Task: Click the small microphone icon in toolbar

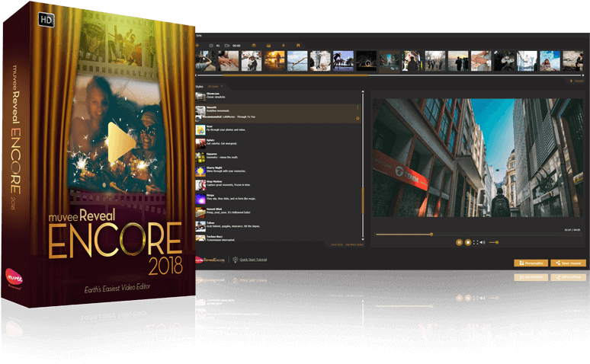Action: (x=284, y=46)
